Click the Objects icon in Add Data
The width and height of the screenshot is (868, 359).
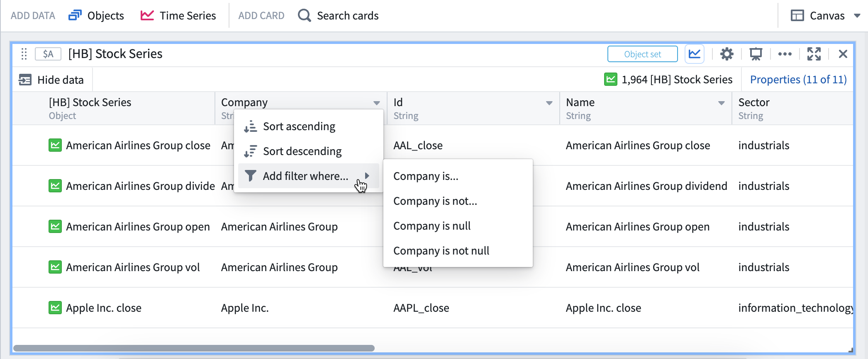point(75,15)
